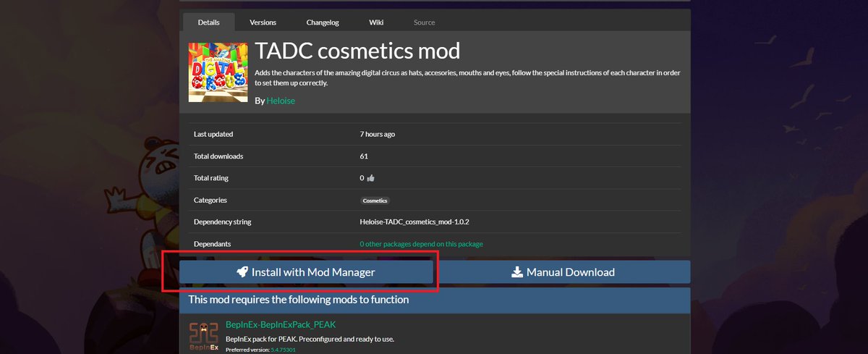This screenshot has height=354, width=868.
Task: Click the TADC cosmetics mod title
Action: pos(357,51)
